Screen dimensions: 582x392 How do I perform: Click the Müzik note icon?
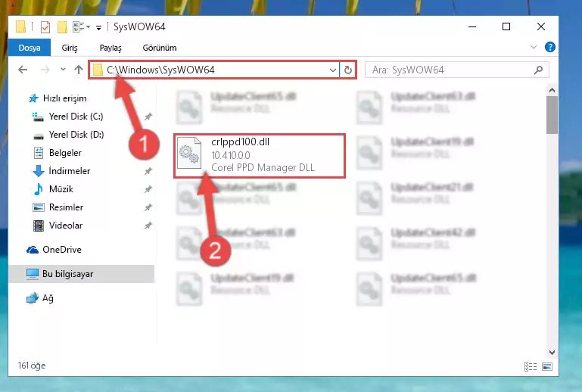[39, 189]
